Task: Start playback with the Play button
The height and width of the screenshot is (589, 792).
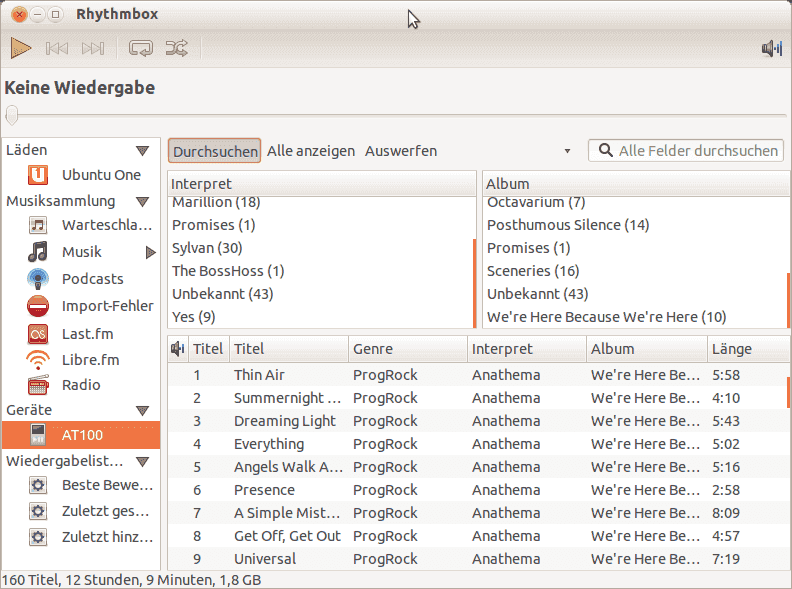Action: point(21,48)
